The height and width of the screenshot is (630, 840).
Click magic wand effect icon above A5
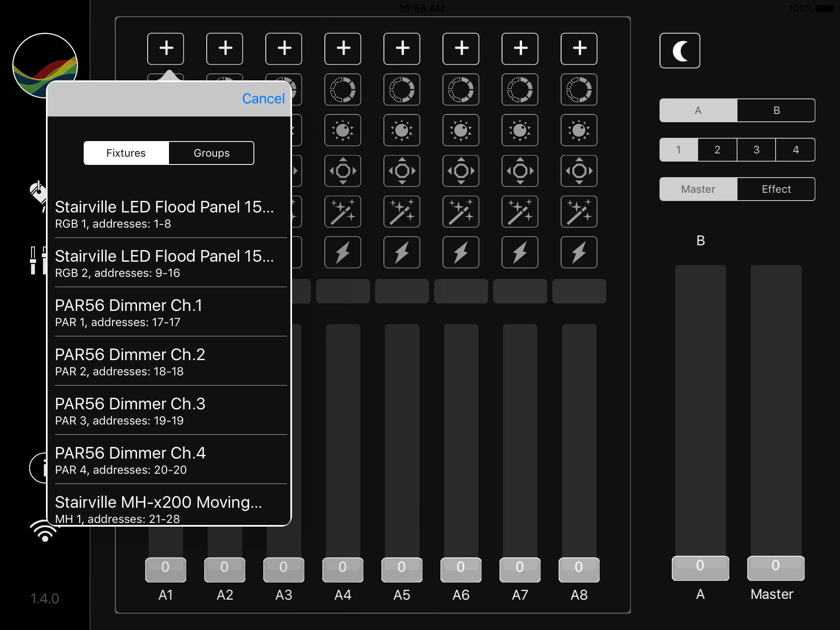pos(402,212)
